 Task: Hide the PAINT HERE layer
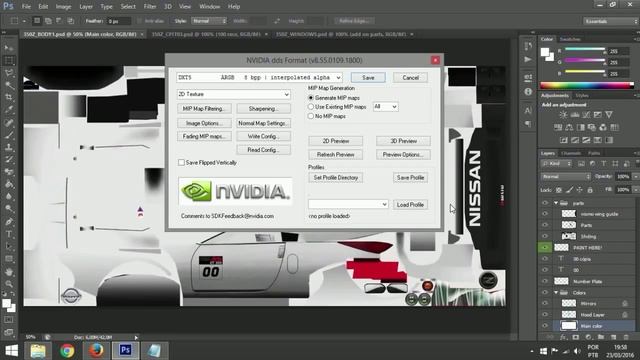545,247
